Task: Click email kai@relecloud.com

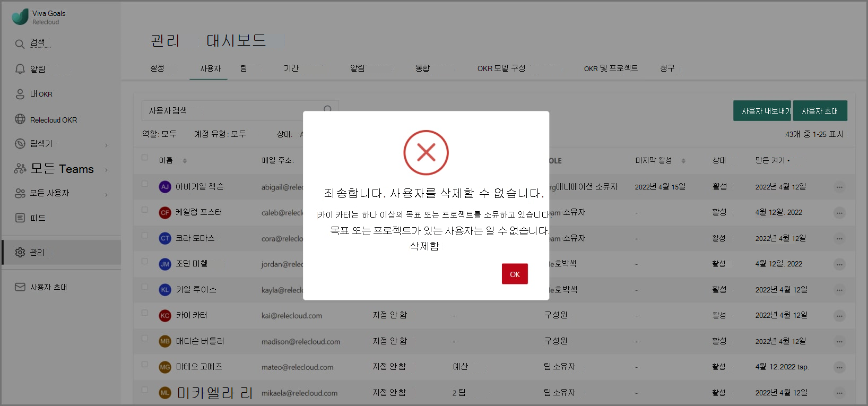Action: point(292,316)
